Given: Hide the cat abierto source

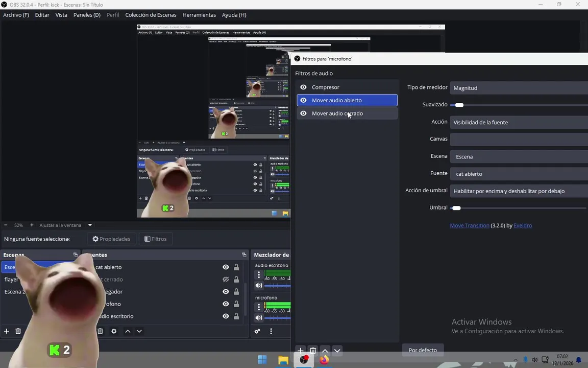Looking at the screenshot, I should pyautogui.click(x=226, y=267).
